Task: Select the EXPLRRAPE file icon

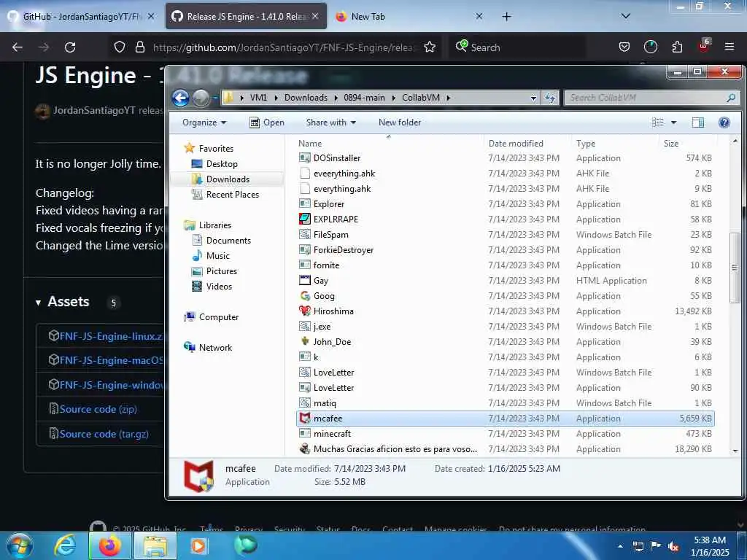Action: pyautogui.click(x=305, y=219)
